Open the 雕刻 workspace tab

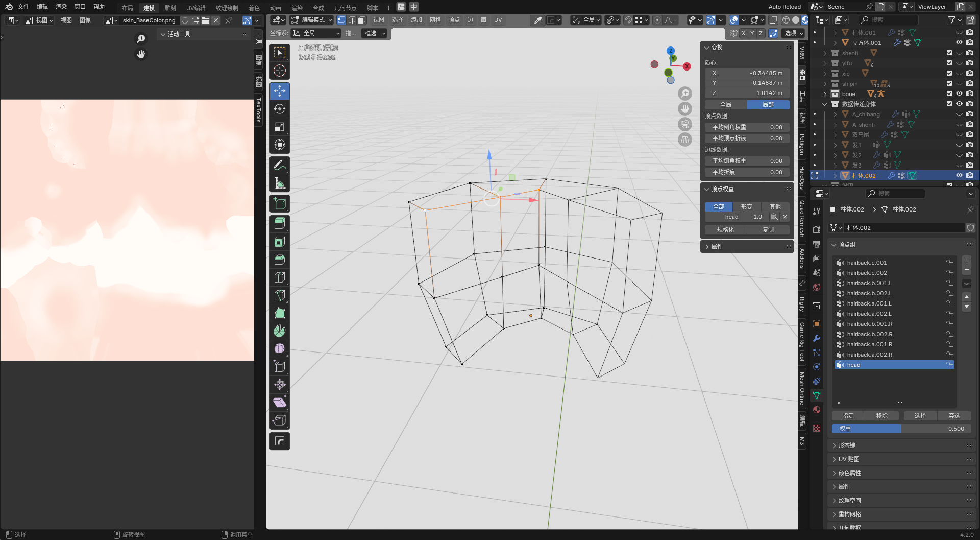coord(170,8)
